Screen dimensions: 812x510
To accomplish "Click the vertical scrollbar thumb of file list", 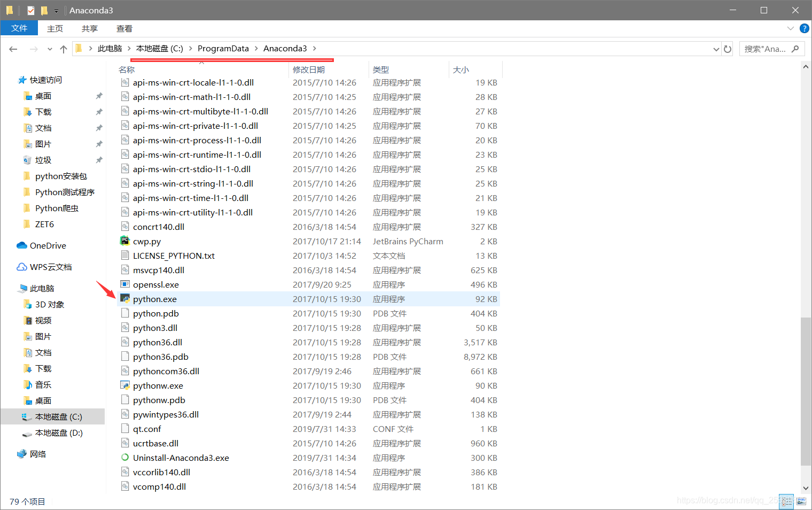I will [x=806, y=391].
